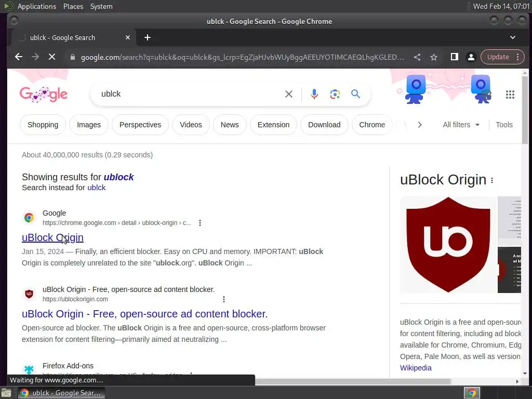This screenshot has width=532, height=399.
Task: Search instead for ublck link
Action: 97,188
